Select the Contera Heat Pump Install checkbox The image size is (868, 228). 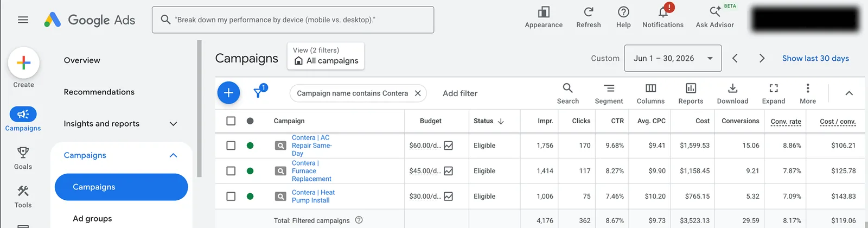pos(231,197)
